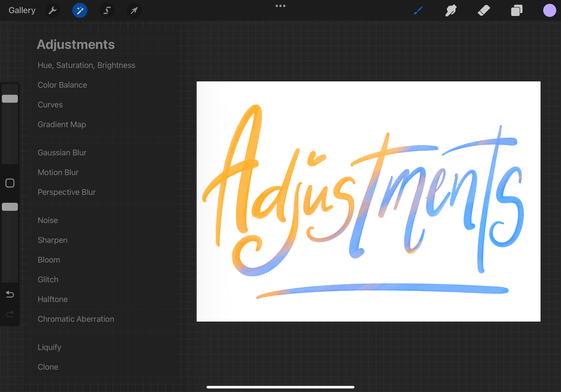This screenshot has width=561, height=392.
Task: Open the Liquify adjustment
Action: coord(49,347)
